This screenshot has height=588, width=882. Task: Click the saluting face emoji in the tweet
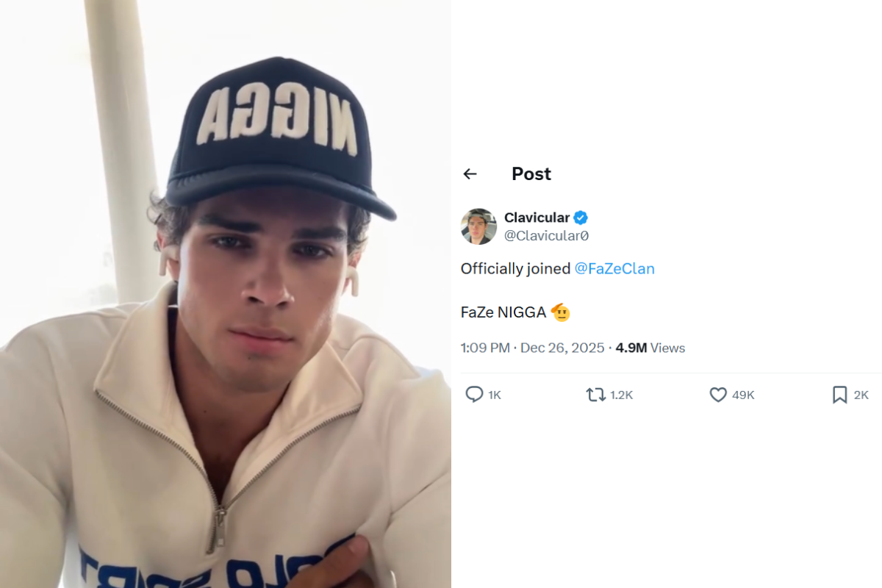coord(562,312)
